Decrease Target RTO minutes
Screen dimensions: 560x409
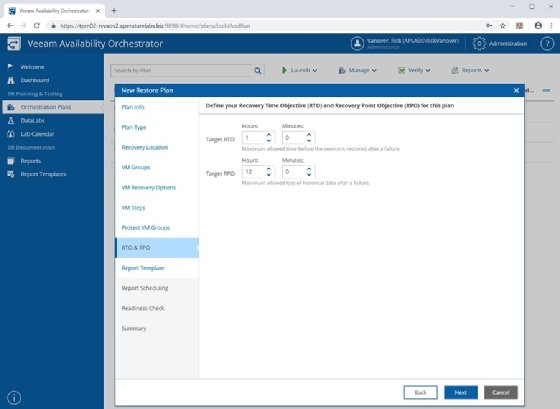[309, 140]
